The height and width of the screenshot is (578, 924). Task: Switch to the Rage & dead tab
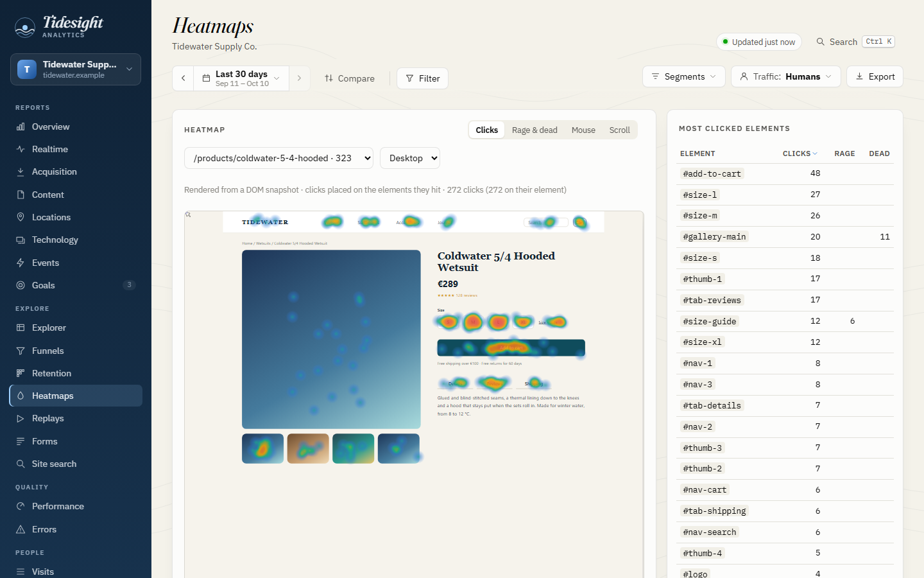click(x=535, y=130)
